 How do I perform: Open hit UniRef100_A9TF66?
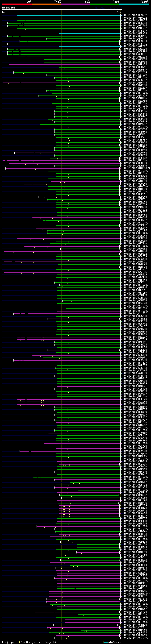[x=135, y=25]
